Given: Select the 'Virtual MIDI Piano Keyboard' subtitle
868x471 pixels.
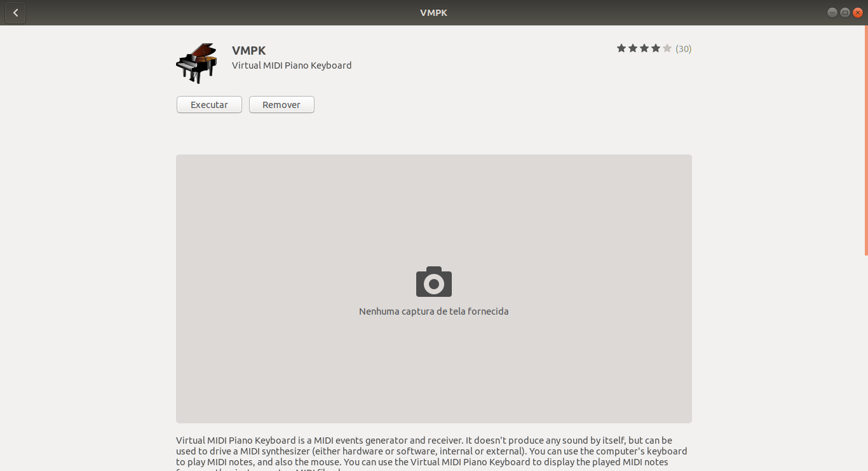Looking at the screenshot, I should [x=292, y=65].
